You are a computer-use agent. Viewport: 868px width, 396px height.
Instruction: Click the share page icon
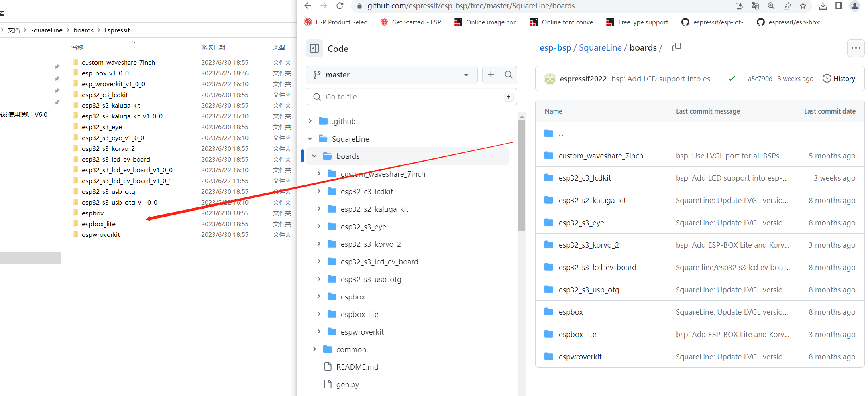point(787,6)
